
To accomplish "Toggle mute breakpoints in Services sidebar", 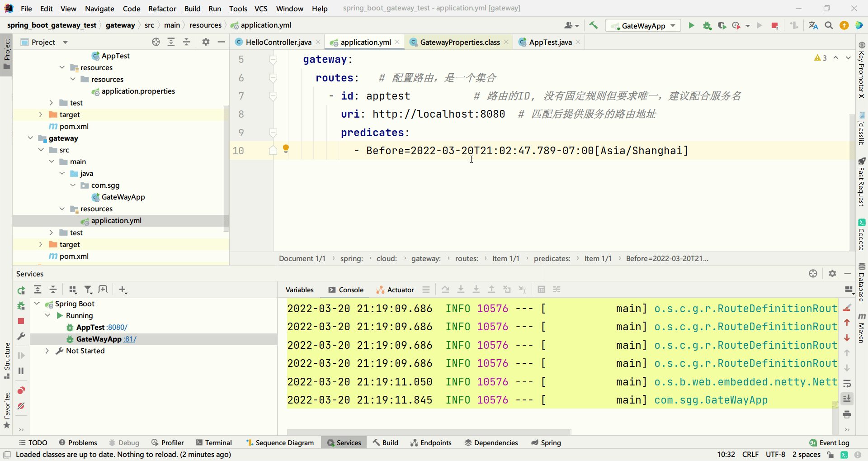I will pyautogui.click(x=21, y=406).
